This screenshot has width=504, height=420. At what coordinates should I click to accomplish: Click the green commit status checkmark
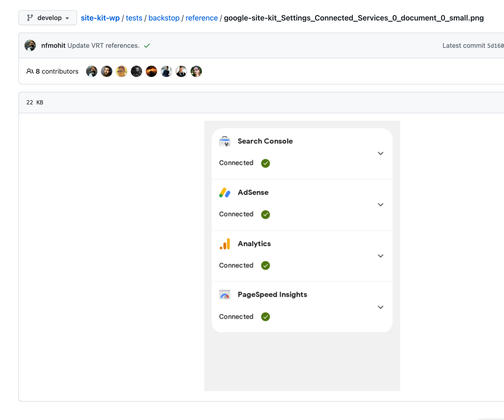pyautogui.click(x=147, y=45)
